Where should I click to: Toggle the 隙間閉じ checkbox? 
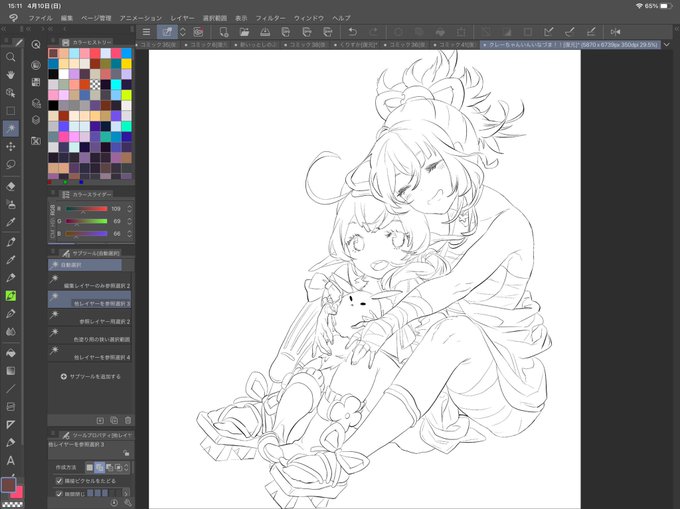pos(59,493)
